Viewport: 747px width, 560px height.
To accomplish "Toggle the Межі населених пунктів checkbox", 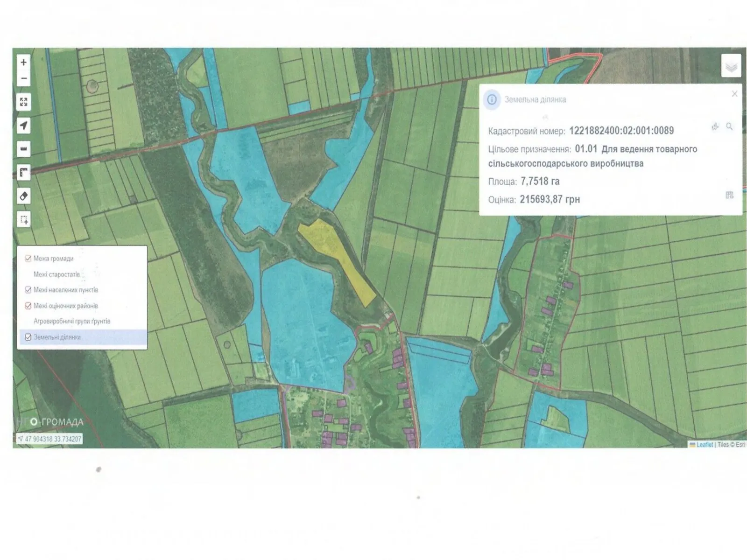I will [x=28, y=290].
